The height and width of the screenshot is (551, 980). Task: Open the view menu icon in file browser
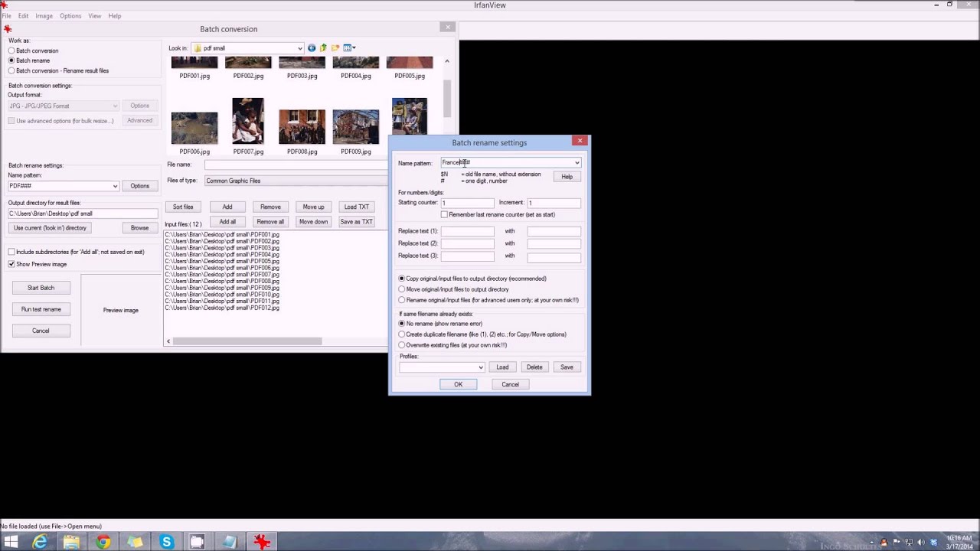pos(348,48)
